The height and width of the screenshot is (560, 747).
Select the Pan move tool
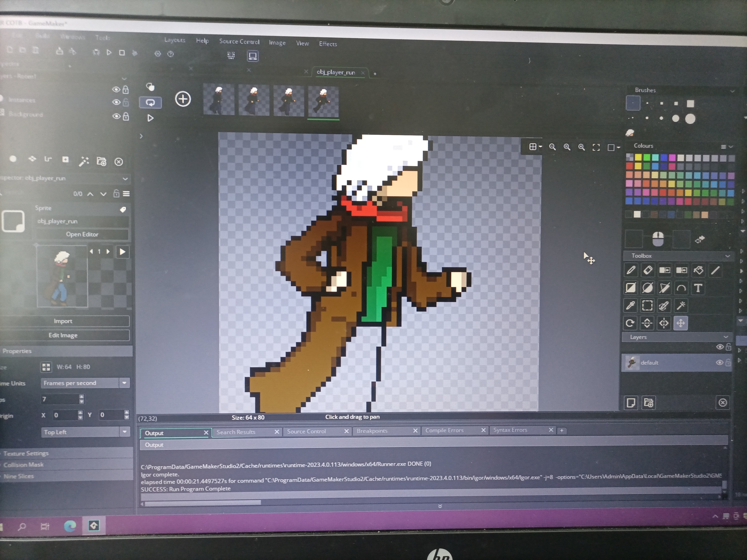(x=681, y=323)
